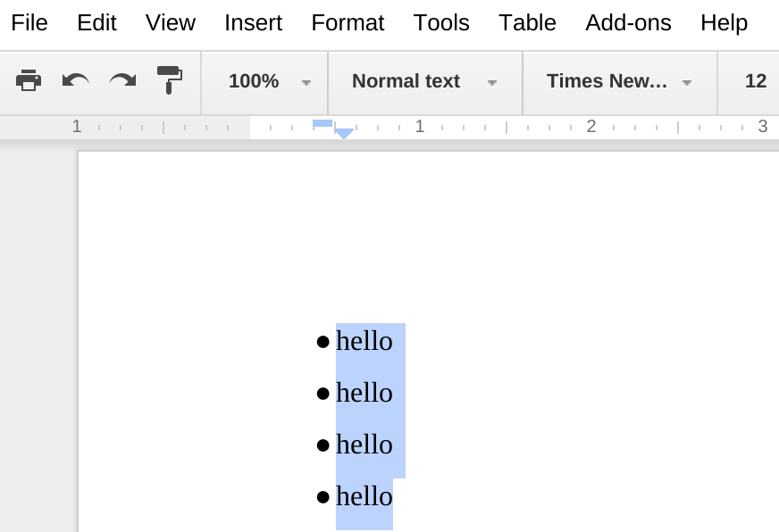Viewport: 779px width, 532px height.
Task: Click the first bullet's hello text
Action: pos(364,341)
